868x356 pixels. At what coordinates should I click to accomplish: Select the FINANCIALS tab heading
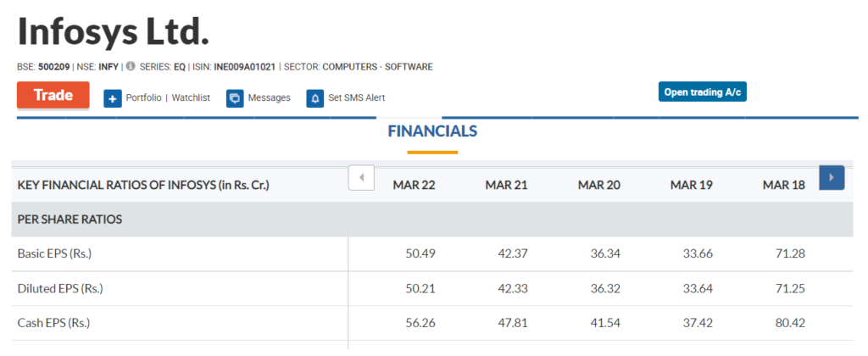tap(432, 131)
